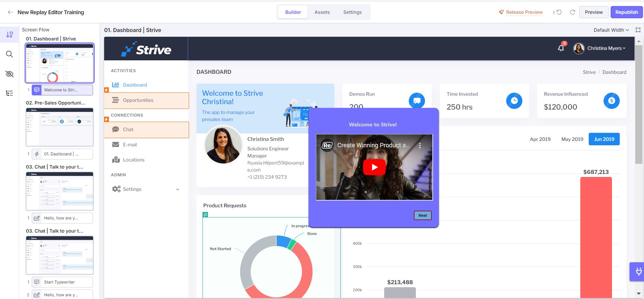This screenshot has width=644, height=299.
Task: Click the $120,000 revenue value
Action: [x=560, y=107]
